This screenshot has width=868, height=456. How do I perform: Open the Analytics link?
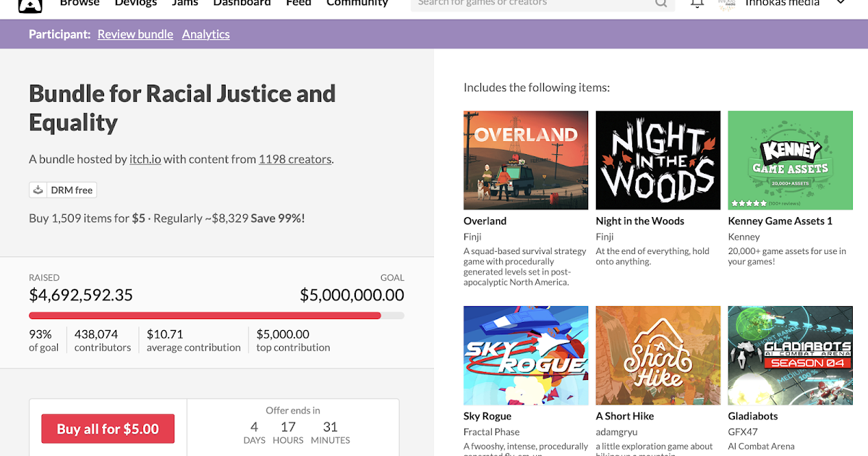coord(205,34)
